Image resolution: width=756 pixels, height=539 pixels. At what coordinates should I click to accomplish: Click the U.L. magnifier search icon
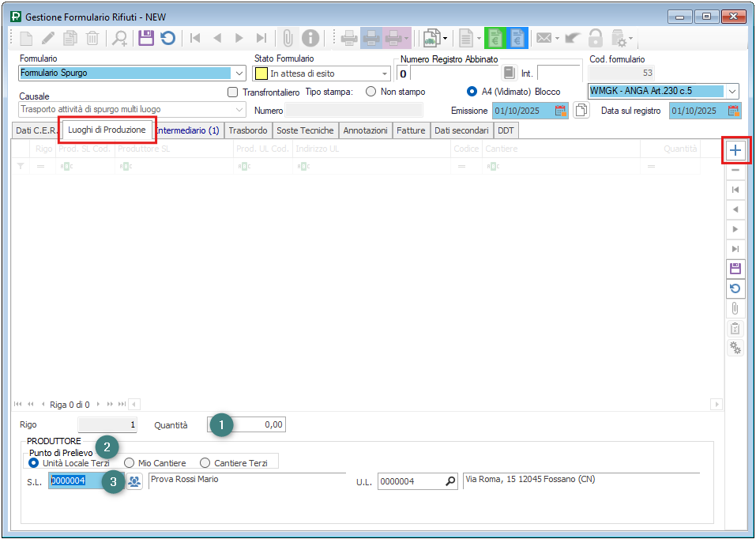click(x=450, y=481)
